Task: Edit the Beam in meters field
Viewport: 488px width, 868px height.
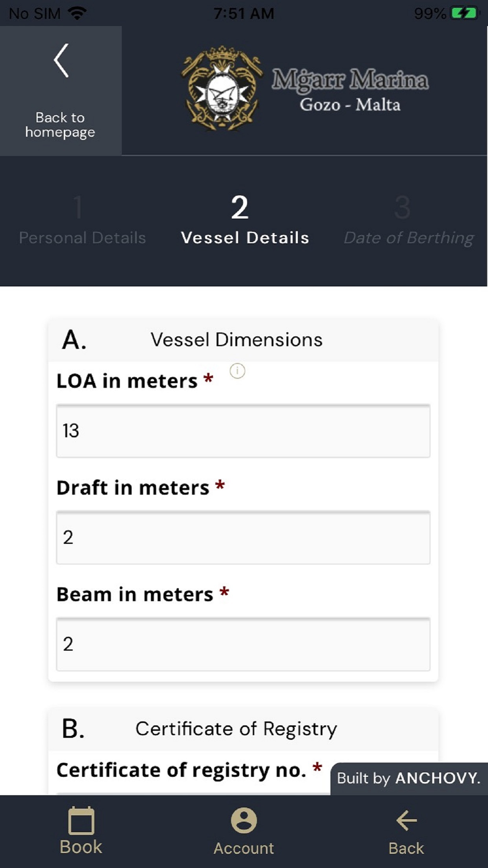Action: coord(243,644)
